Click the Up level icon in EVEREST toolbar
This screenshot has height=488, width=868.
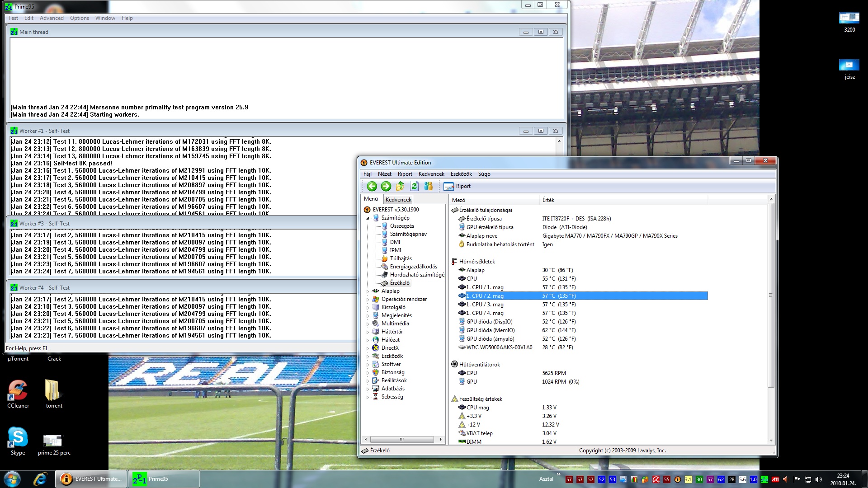(400, 186)
